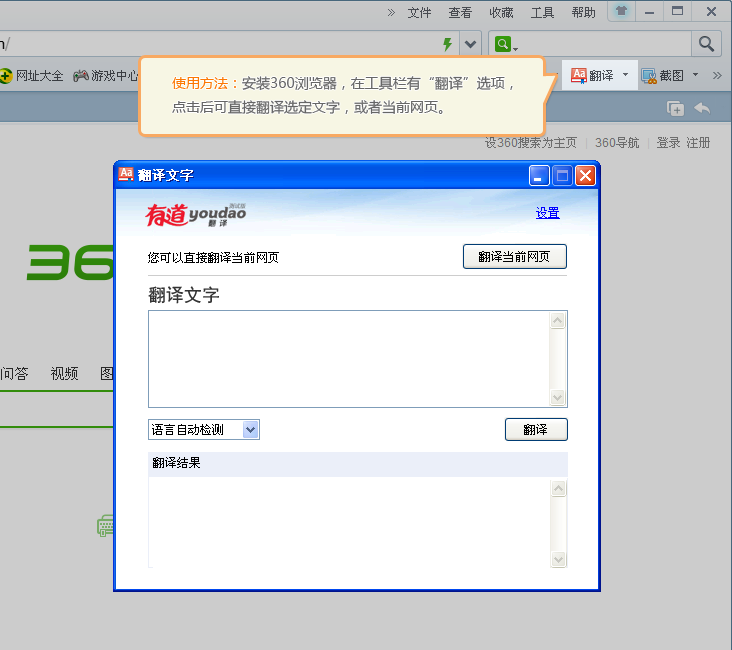Image resolution: width=732 pixels, height=650 pixels.
Task: Click the translation result scrollbar down arrow
Action: [x=558, y=559]
